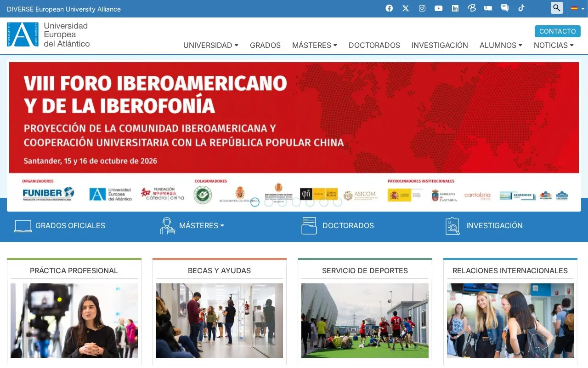Viewport: 588px width, 368px height.
Task: Click the Relaciones Internacionales students photo
Action: pyautogui.click(x=510, y=321)
